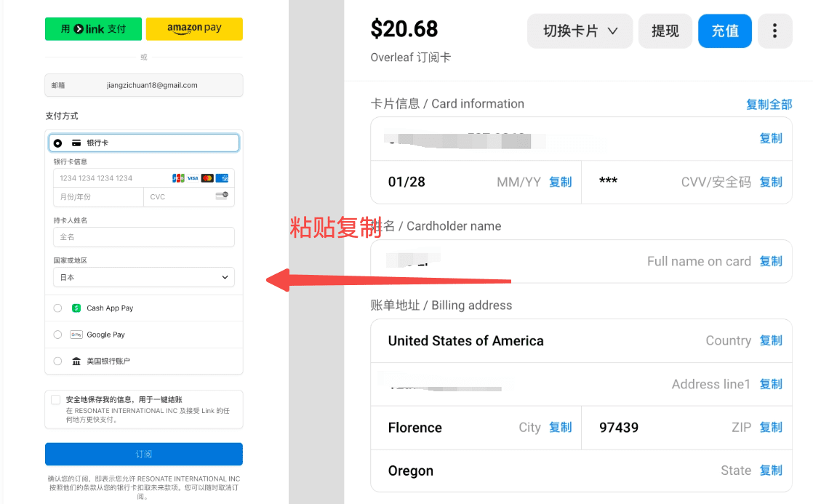Viewport: 813px width, 504px height.
Task: Click the US bank account building icon
Action: pyautogui.click(x=76, y=361)
